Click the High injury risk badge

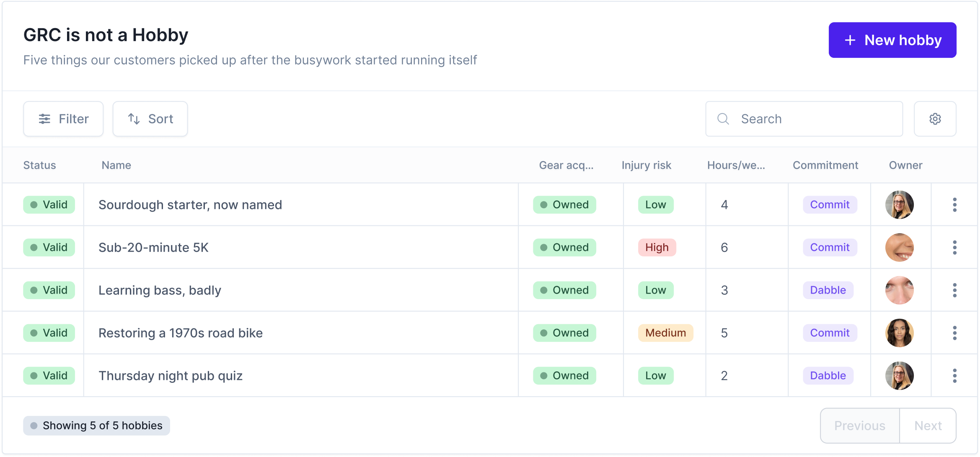(x=657, y=248)
